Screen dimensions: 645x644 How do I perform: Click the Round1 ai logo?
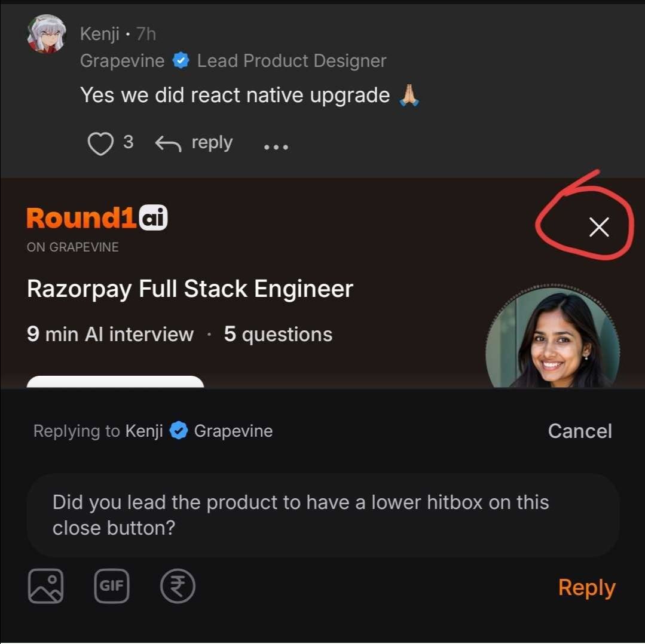click(x=97, y=217)
